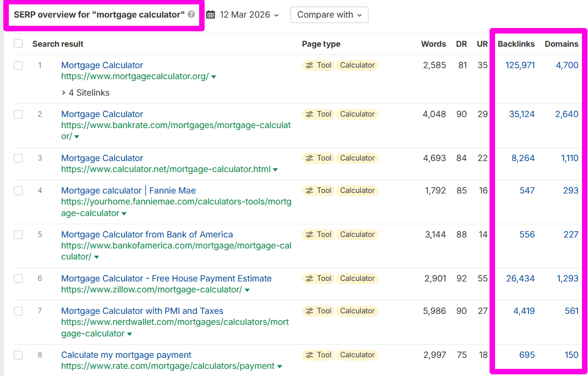Open the Mortgage Calculator title of result 1
588x376 pixels.
tap(102, 65)
